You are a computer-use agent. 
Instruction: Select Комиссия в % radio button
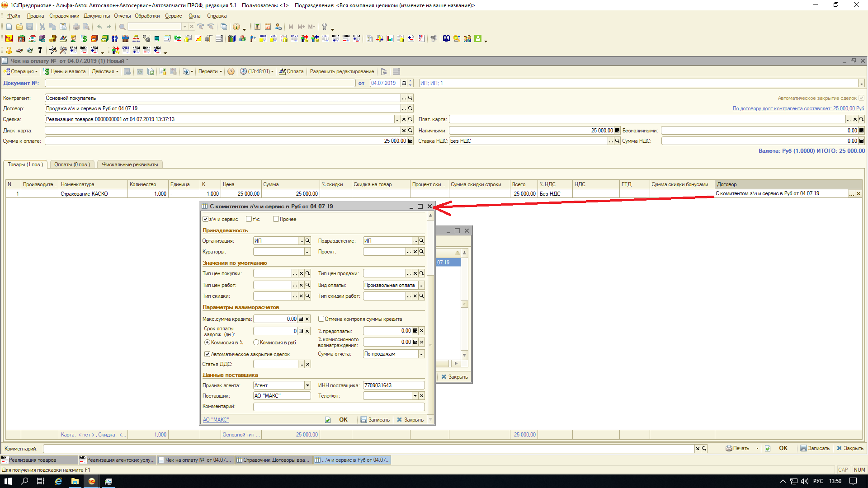pyautogui.click(x=207, y=343)
